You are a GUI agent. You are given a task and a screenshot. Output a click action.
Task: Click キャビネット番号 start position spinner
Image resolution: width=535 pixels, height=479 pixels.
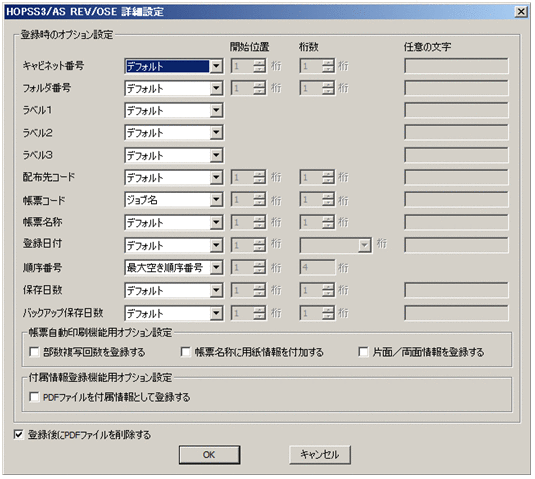[x=248, y=66]
